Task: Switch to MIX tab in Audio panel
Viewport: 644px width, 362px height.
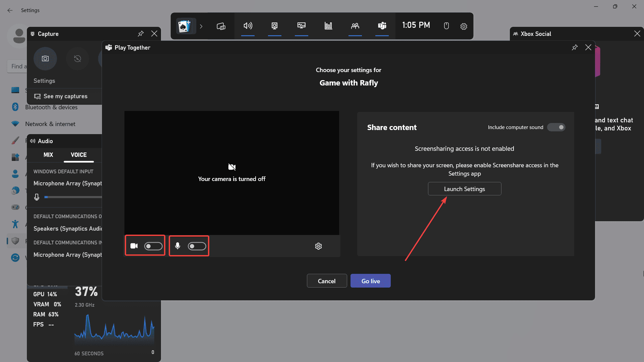Action: click(48, 155)
